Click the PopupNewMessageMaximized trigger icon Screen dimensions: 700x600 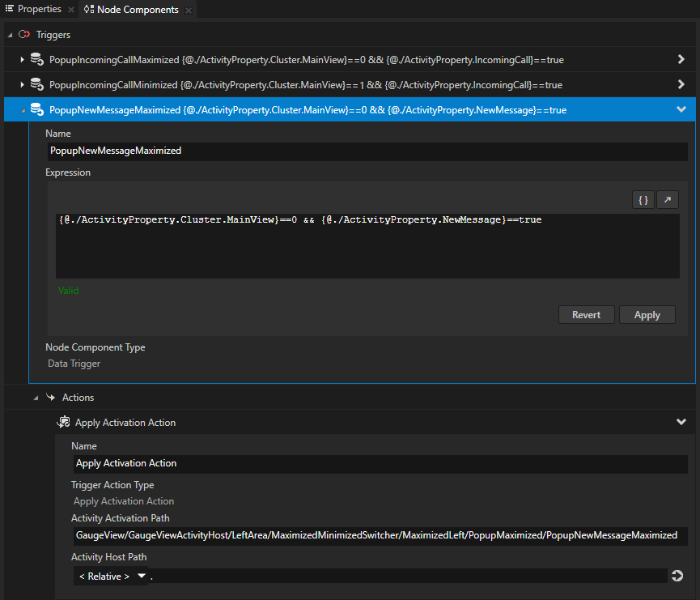[37, 109]
